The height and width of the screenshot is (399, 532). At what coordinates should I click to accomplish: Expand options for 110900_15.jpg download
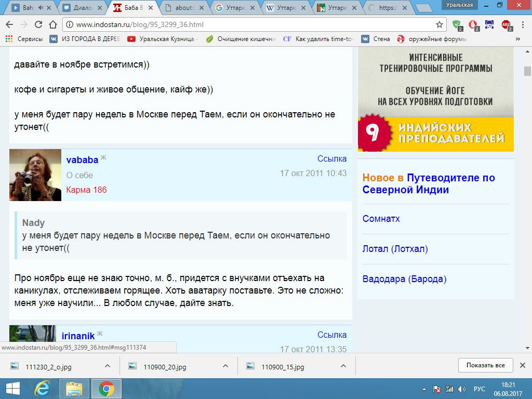343,366
